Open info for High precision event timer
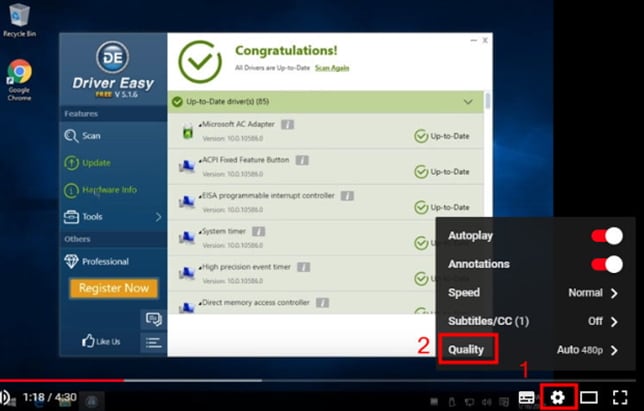This screenshot has height=411, width=644. tap(304, 267)
